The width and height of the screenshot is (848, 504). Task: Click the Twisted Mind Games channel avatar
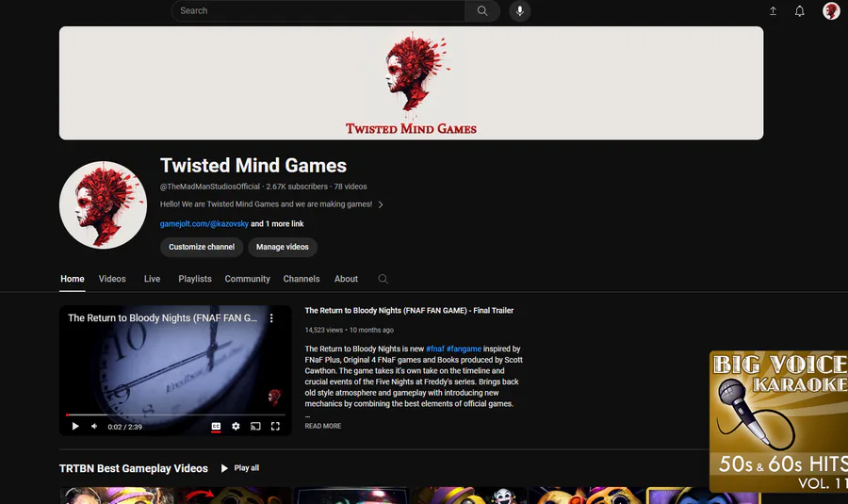coord(103,205)
